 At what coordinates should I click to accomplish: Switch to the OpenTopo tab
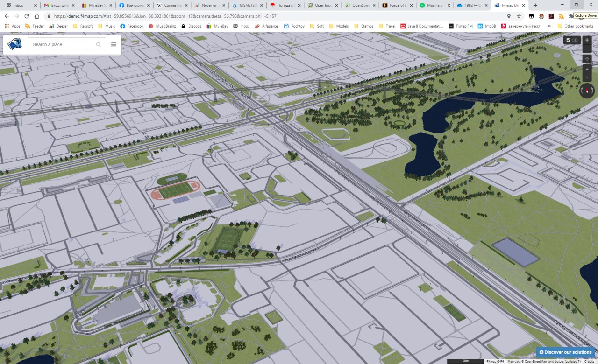click(x=322, y=5)
